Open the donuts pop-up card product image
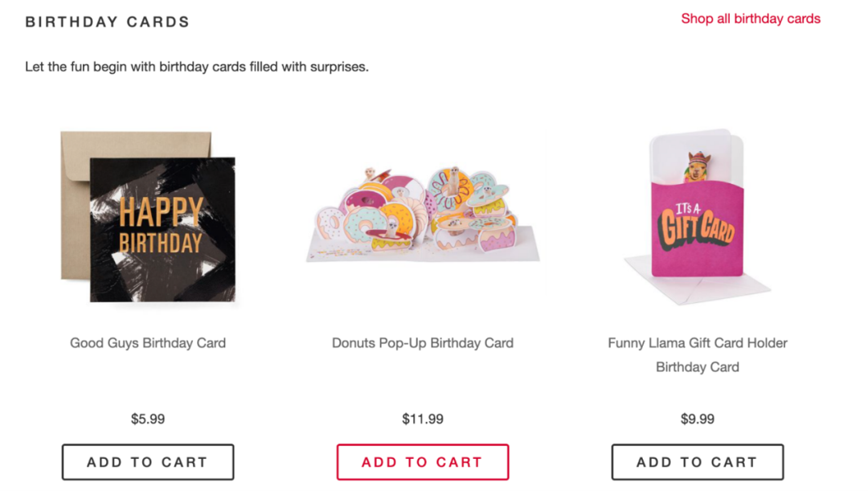868x491 pixels. point(423,215)
